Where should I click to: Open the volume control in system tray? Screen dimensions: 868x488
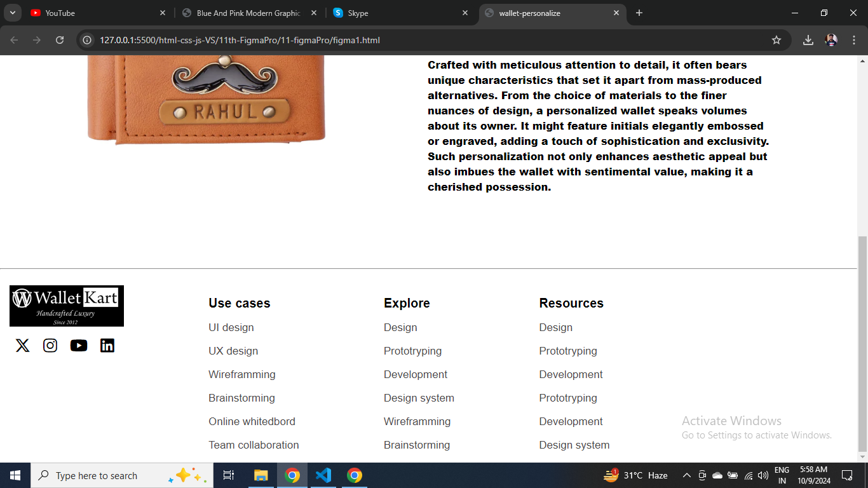tap(763, 475)
